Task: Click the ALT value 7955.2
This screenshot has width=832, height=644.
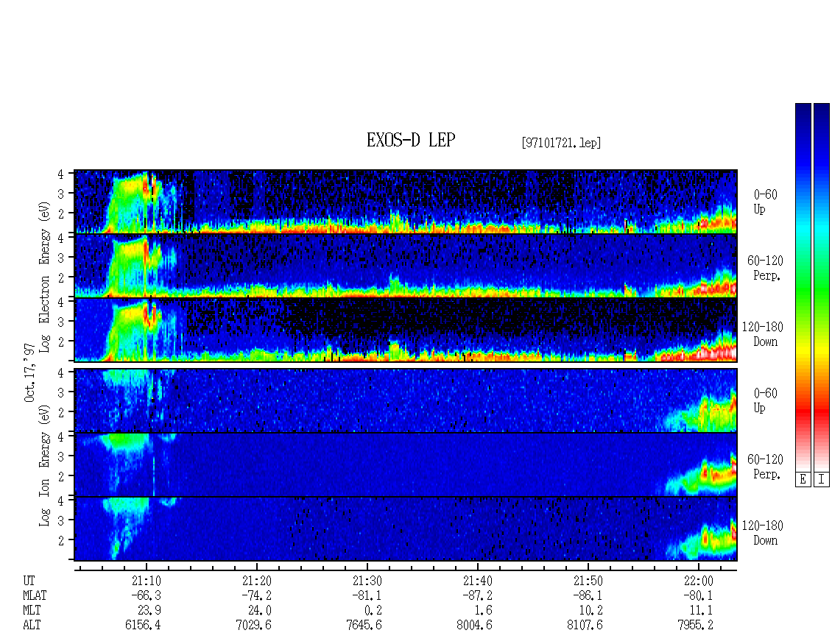Action: pos(695,625)
